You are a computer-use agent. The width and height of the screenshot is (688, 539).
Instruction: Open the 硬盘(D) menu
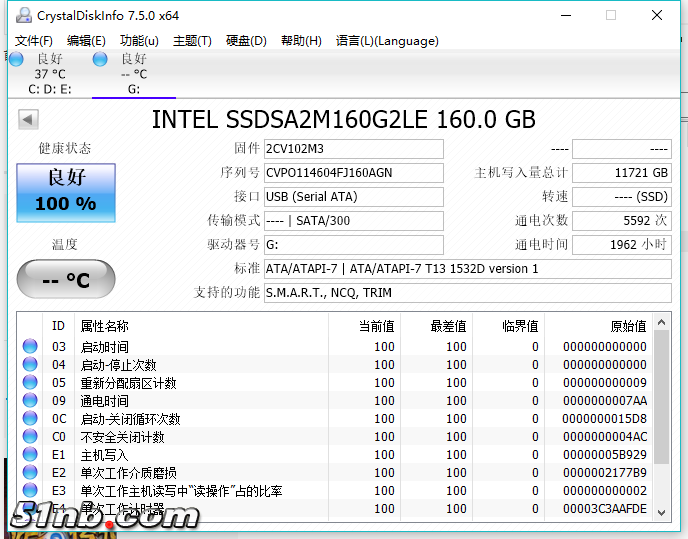pos(246,41)
